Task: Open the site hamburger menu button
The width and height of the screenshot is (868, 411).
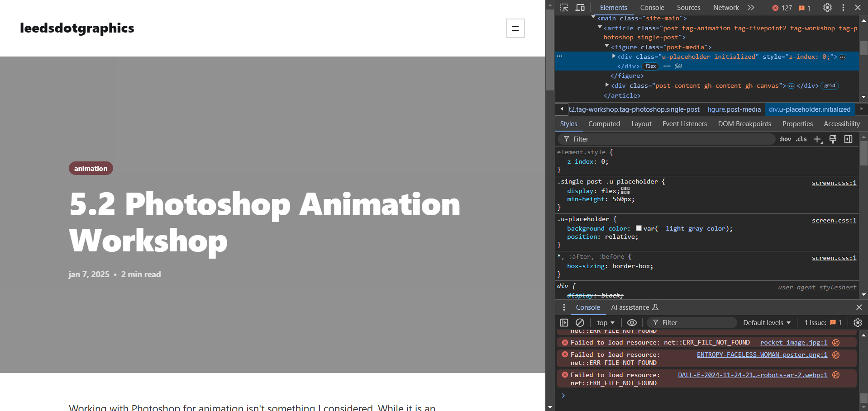Action: coord(515,28)
